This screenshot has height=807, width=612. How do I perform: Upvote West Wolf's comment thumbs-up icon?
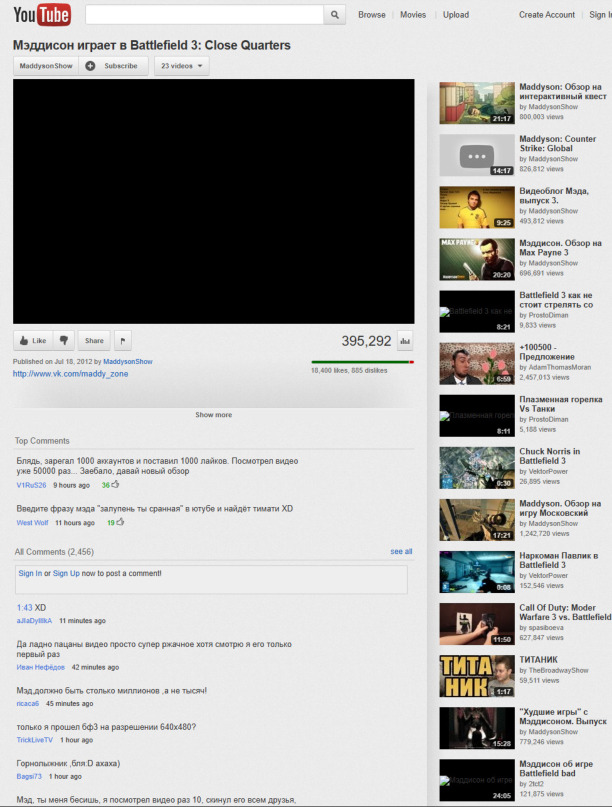120,522
